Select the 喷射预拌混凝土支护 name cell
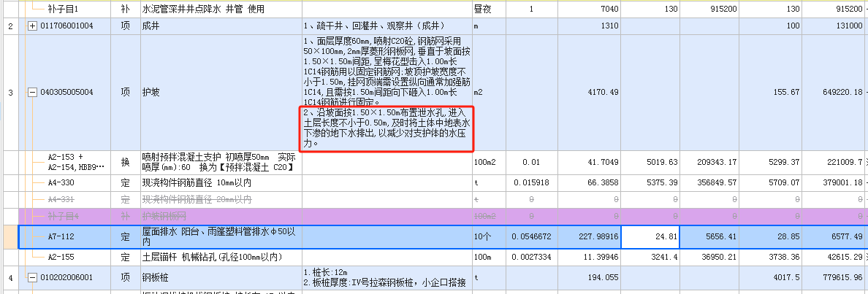The height and width of the screenshot is (294, 868). (219, 162)
